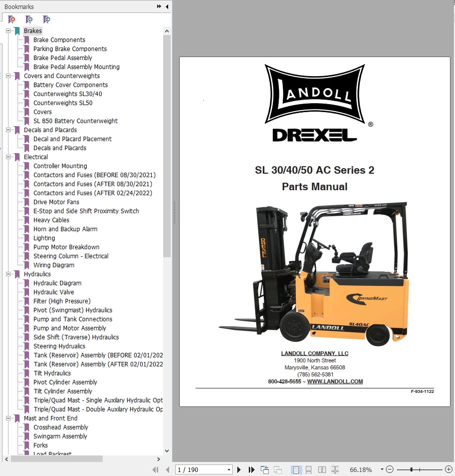Select Hydraulic Diagram bookmark
The width and height of the screenshot is (455, 476).
pyautogui.click(x=58, y=283)
